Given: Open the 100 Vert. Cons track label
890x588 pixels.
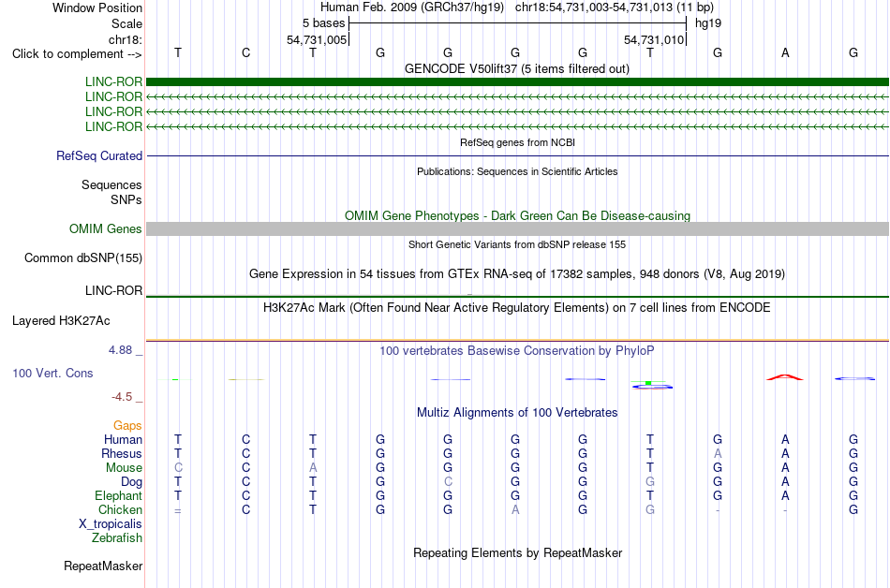Looking at the screenshot, I should (x=52, y=373).
